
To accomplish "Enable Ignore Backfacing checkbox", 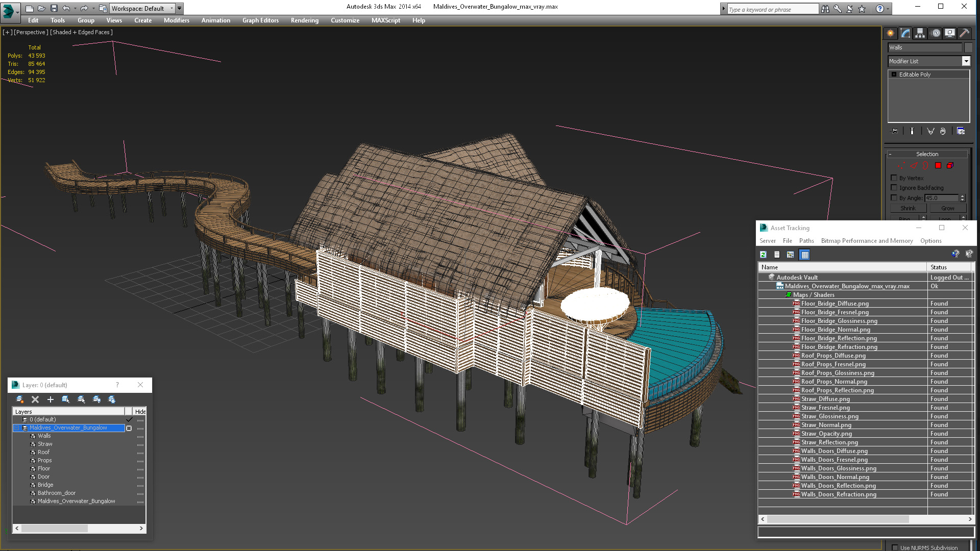I will pyautogui.click(x=894, y=188).
